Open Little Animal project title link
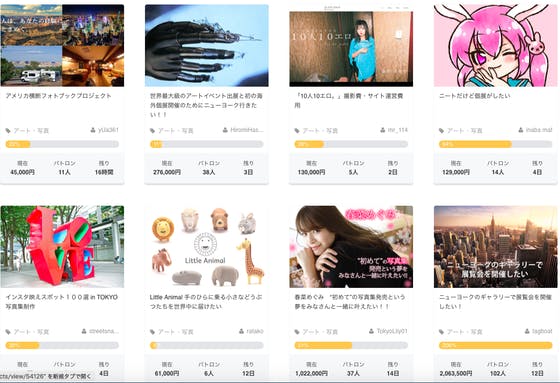The height and width of the screenshot is (383, 560). 206,302
